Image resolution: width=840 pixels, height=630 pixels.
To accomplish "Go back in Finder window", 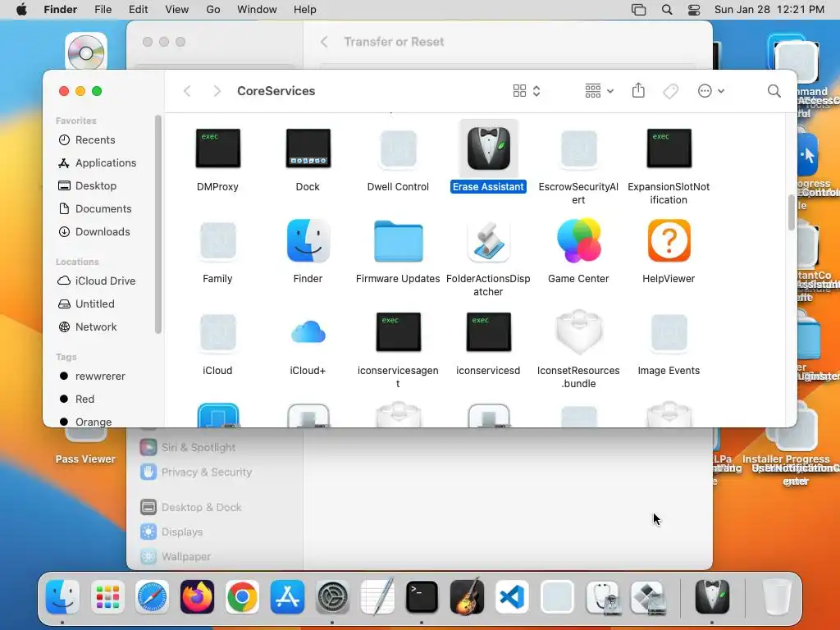I will pos(187,91).
